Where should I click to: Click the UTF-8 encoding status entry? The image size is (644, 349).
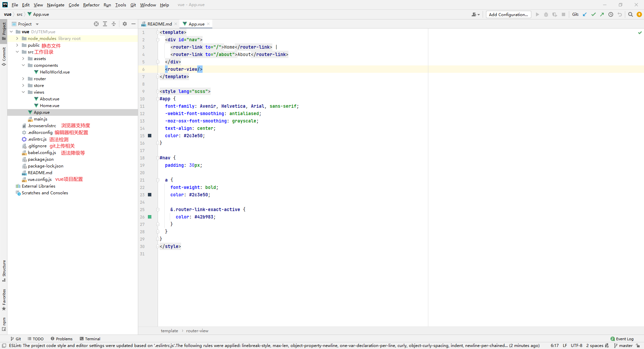577,346
